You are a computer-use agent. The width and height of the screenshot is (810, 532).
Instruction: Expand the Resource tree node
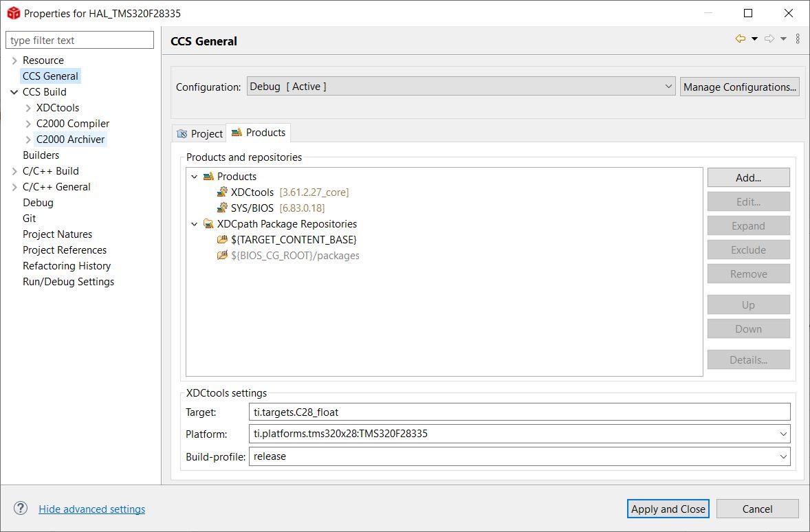pyautogui.click(x=14, y=60)
